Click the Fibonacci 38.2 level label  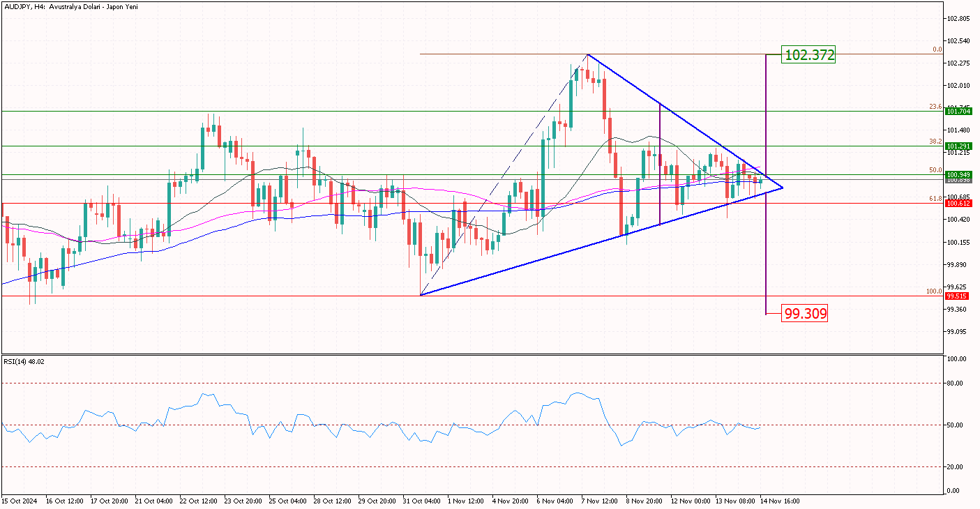click(x=936, y=142)
